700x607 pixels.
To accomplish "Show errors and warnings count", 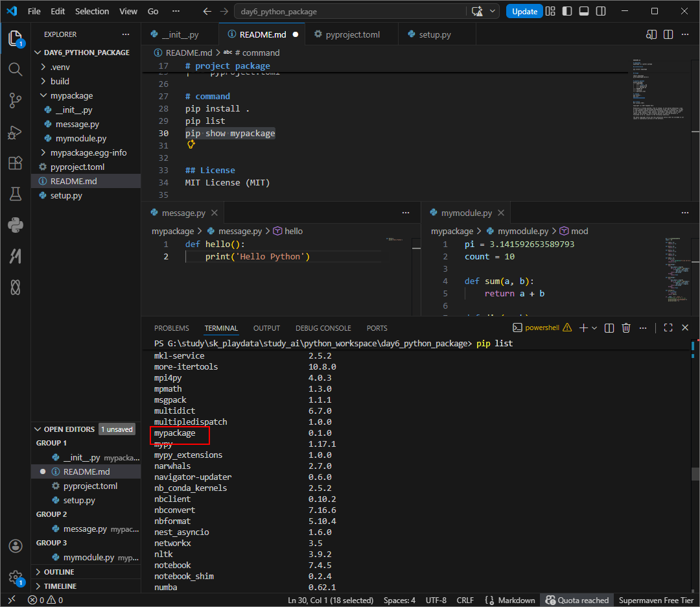I will (45, 600).
